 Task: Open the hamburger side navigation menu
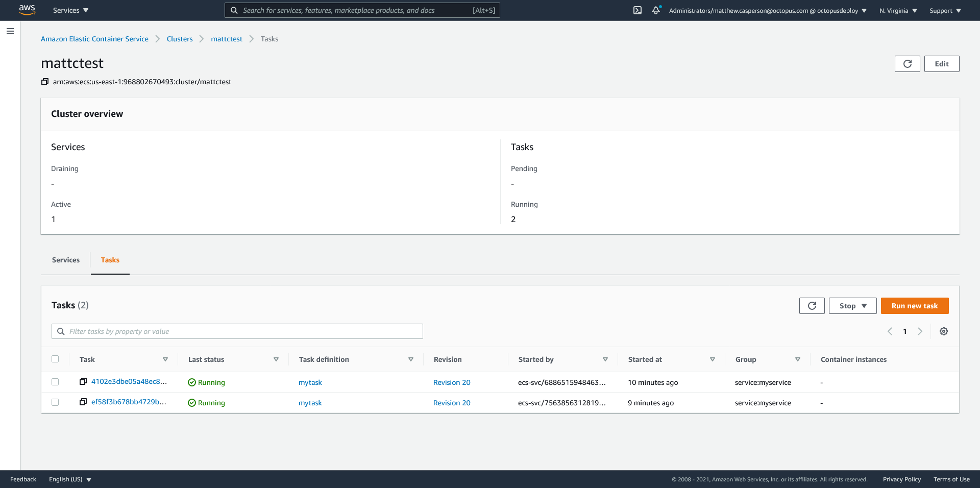pos(10,31)
